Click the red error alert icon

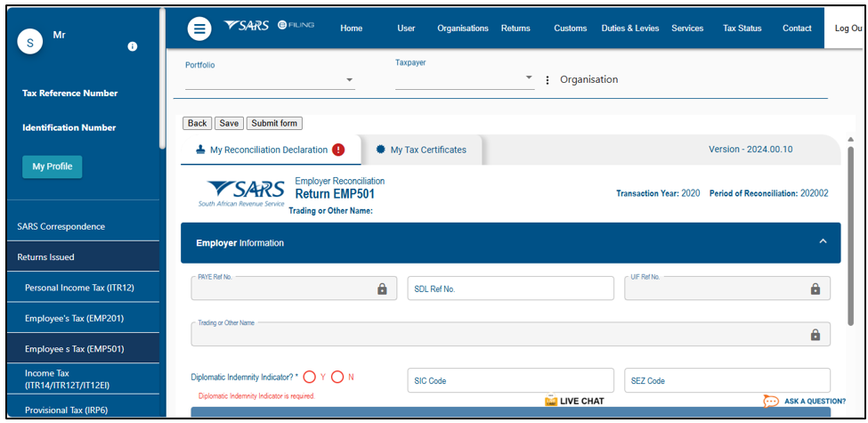(338, 150)
